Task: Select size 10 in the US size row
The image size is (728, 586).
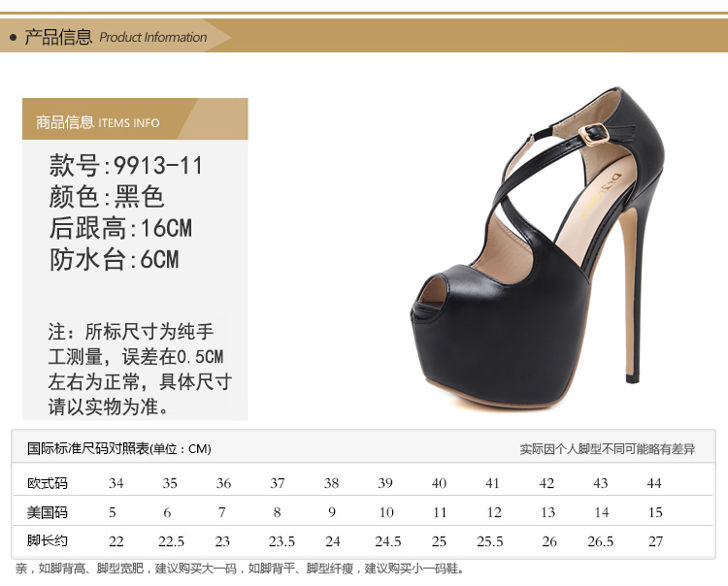Action: [x=385, y=512]
